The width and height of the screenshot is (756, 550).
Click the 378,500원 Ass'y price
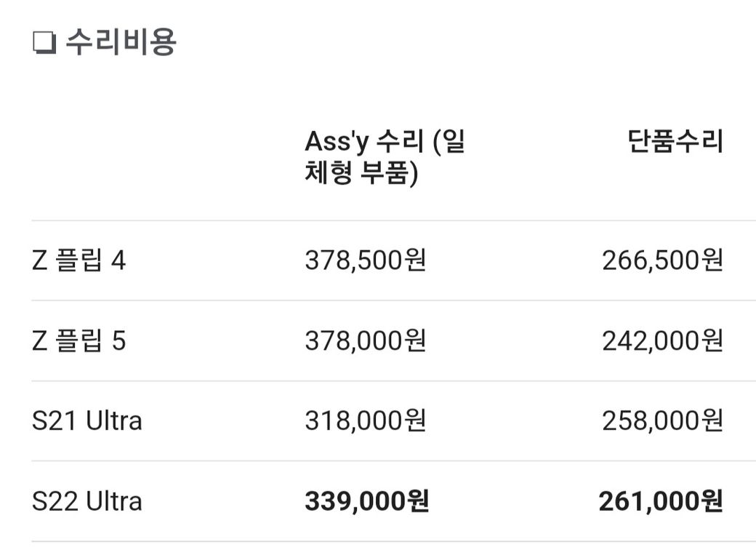366,260
